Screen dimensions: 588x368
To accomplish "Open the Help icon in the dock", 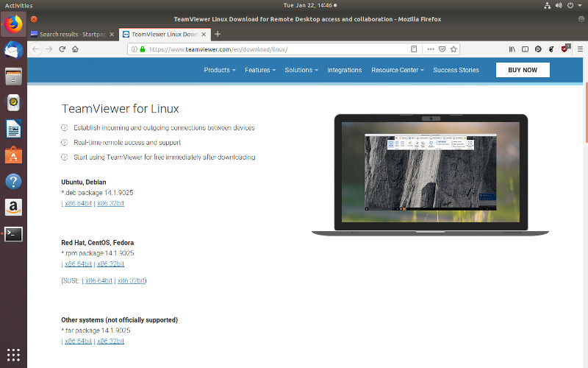I will 13,181.
